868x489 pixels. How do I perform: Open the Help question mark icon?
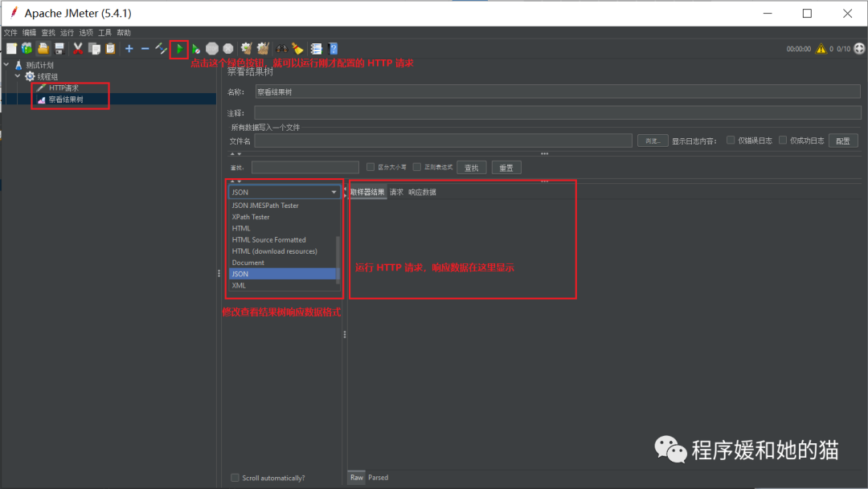click(x=333, y=49)
